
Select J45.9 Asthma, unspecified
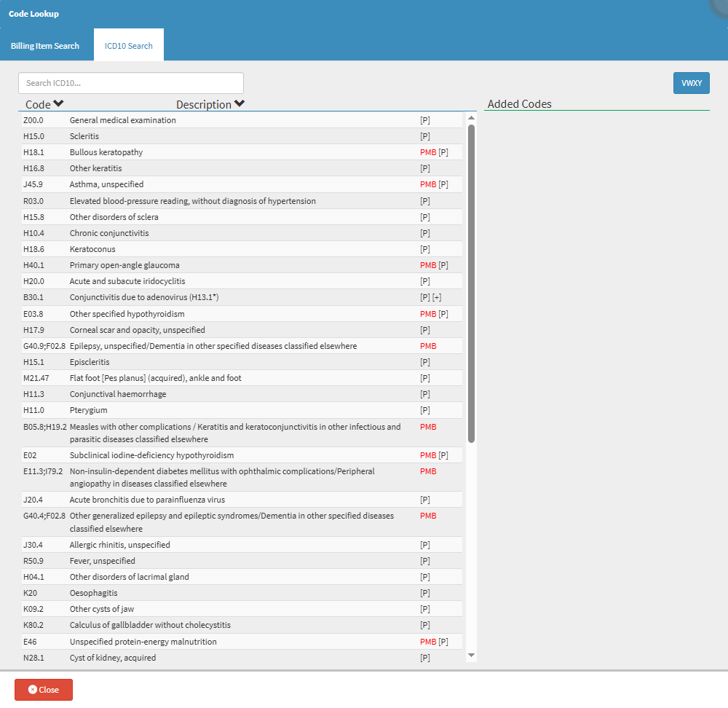(242, 184)
